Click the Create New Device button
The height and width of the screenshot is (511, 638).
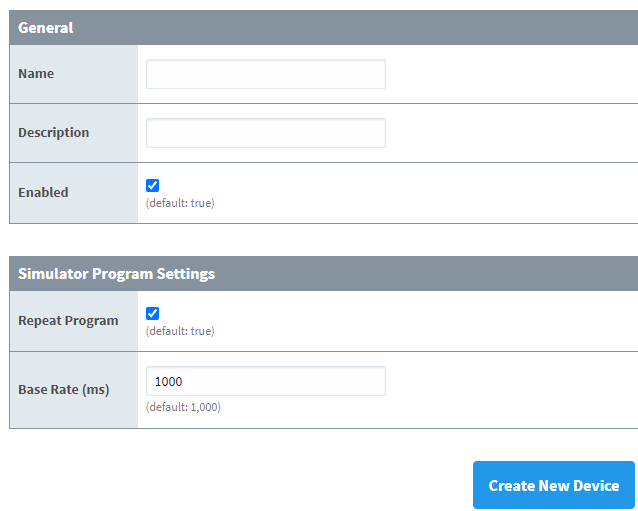[x=553, y=485]
